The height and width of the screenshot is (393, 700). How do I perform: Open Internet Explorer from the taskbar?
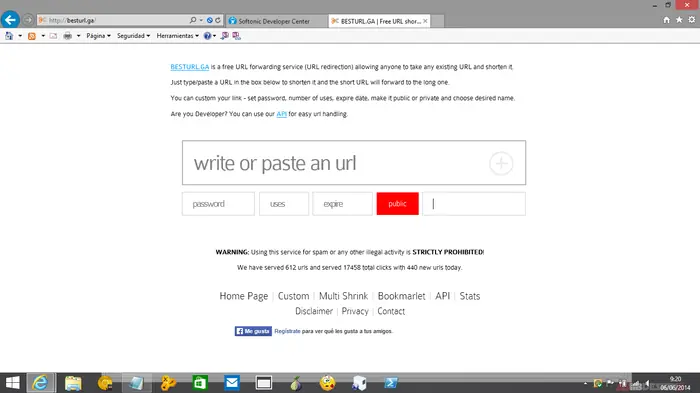[x=41, y=383]
